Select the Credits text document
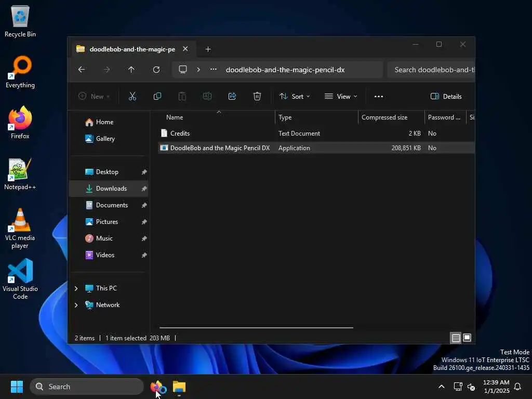532x399 pixels. point(180,134)
